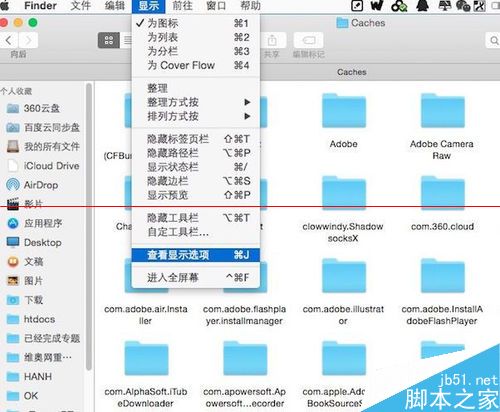The height and width of the screenshot is (412, 500).
Task: Click the 编辑标记 tag toolbar icon
Action: [x=309, y=41]
